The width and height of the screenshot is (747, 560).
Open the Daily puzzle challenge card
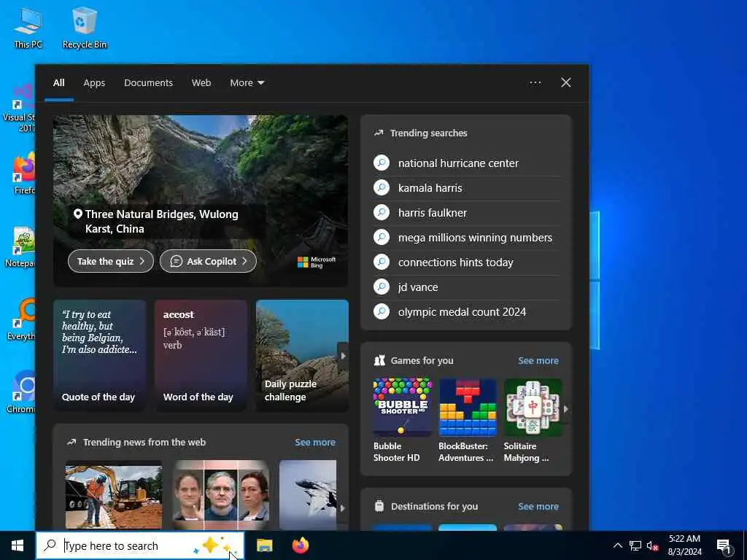point(302,355)
